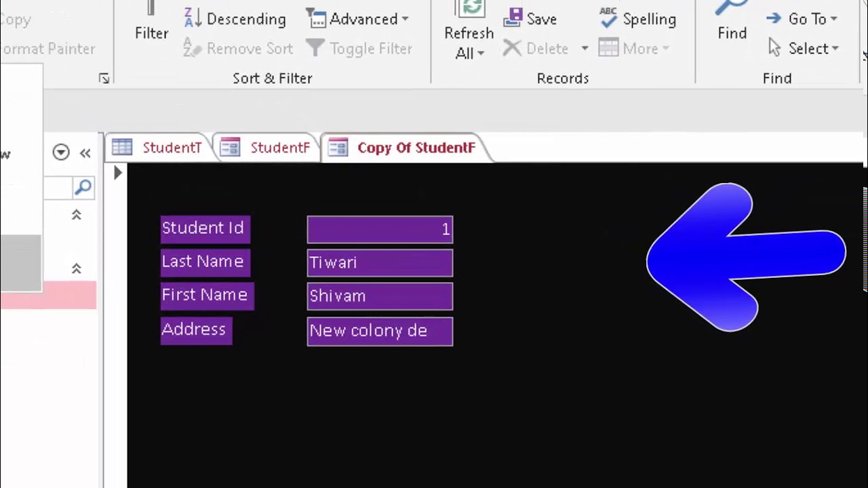Switch to the StudentF form tab
This screenshot has height=488, width=868.
click(x=266, y=148)
